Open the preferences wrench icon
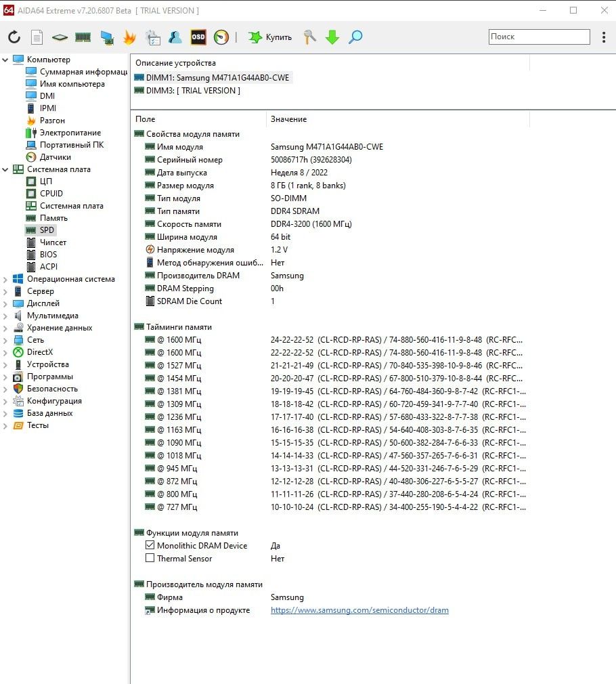The height and width of the screenshot is (684, 616). 310,37
